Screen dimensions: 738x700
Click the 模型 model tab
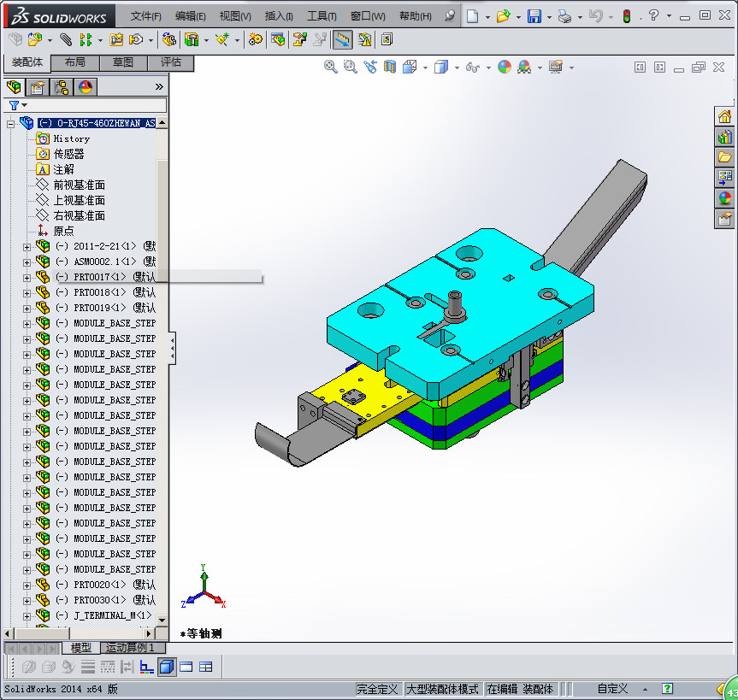(x=81, y=648)
